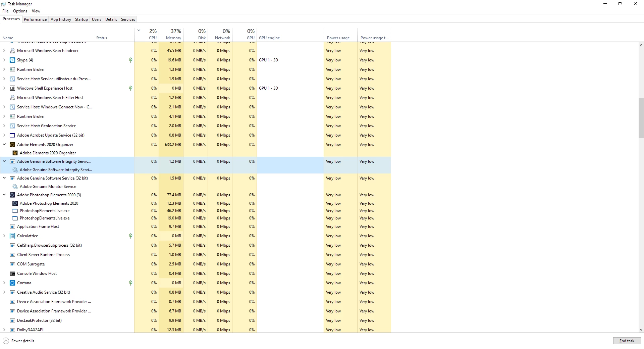Sort by the CPU column header

[147, 35]
